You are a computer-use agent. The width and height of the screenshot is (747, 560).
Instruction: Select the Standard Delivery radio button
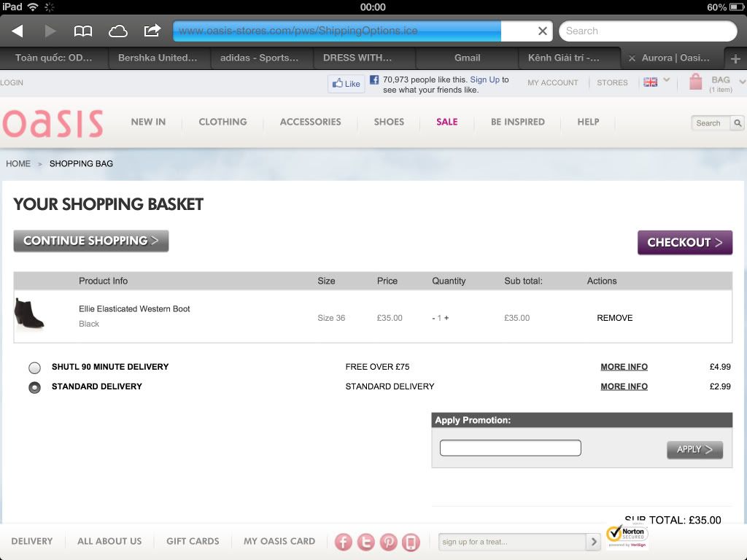(34, 387)
